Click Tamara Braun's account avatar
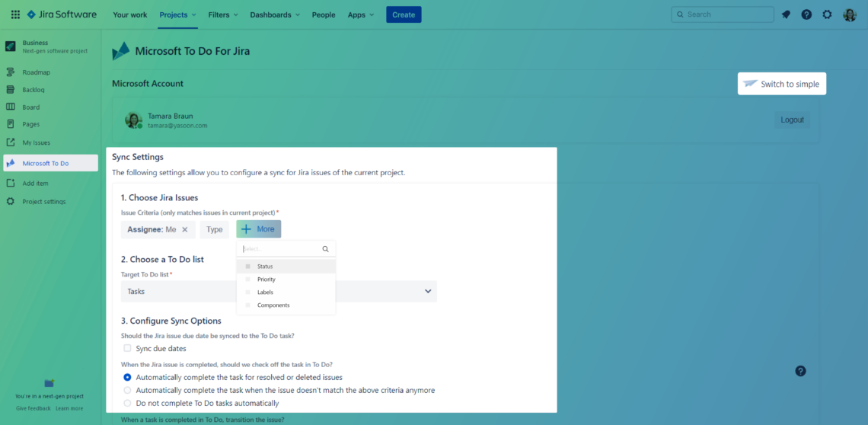This screenshot has width=868, height=425. point(134,120)
